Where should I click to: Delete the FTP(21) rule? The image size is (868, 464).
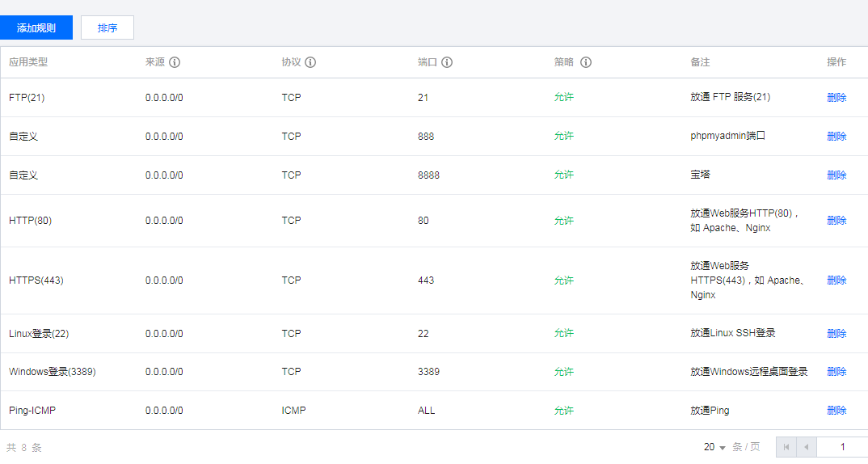pyautogui.click(x=836, y=98)
